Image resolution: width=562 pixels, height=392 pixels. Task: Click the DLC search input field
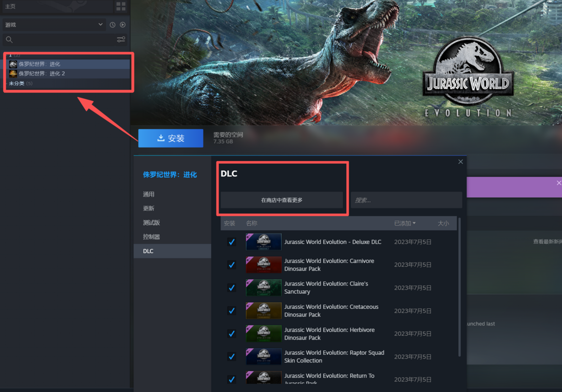406,200
